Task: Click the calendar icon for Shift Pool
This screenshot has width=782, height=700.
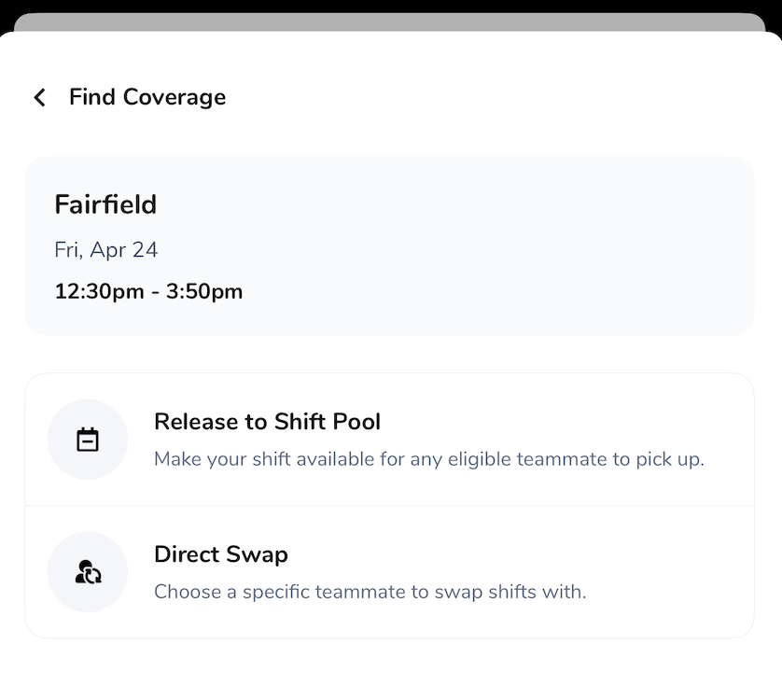Action: 88,440
